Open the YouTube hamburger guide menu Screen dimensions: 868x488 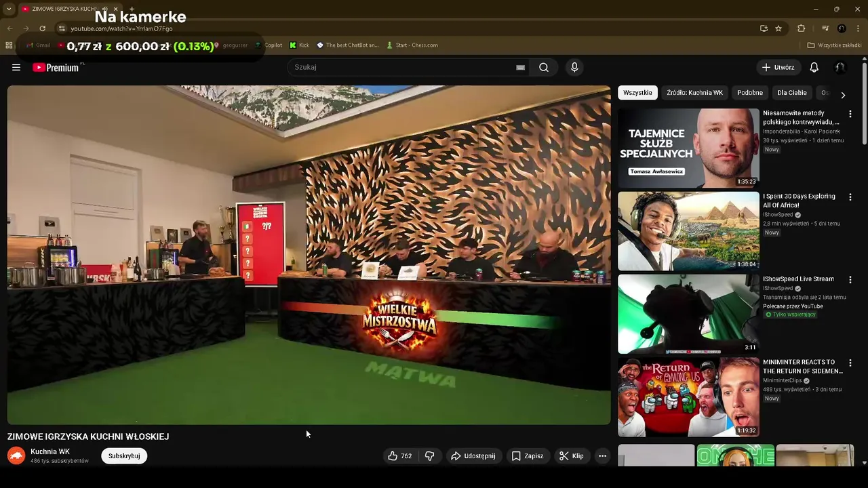coord(16,67)
